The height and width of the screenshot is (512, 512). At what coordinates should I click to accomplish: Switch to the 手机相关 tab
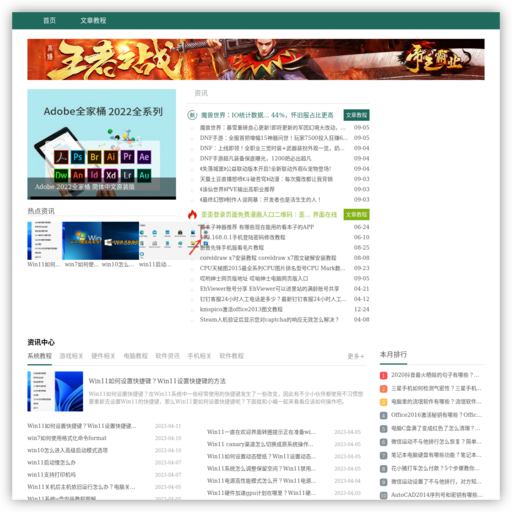[x=199, y=356]
